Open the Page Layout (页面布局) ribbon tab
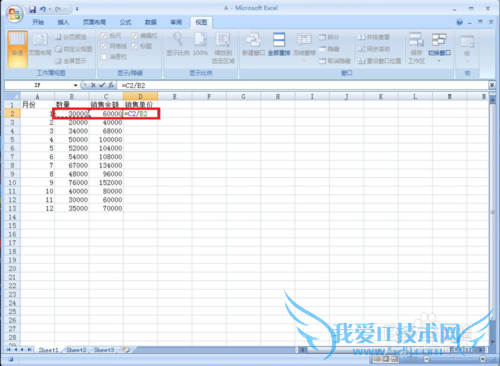The image size is (500, 366). pos(94,22)
